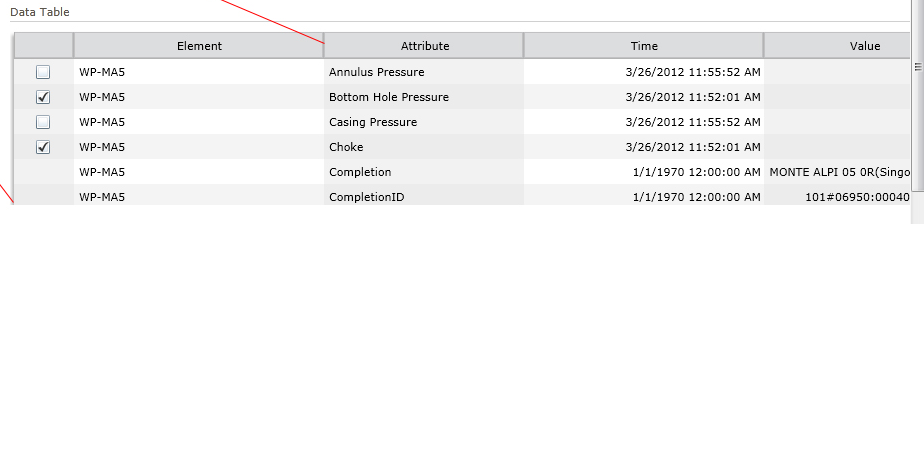Click the blank checkbox column header
Viewport: 924px width, 460px height.
coord(44,46)
